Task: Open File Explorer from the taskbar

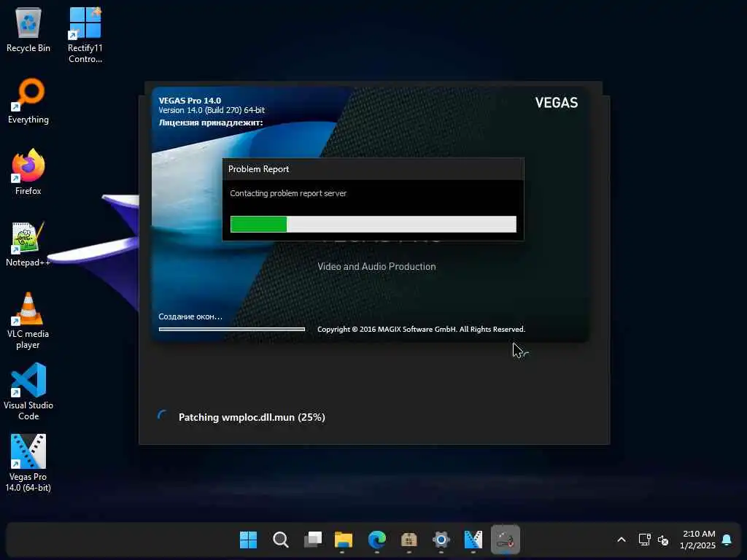Action: coord(343,540)
